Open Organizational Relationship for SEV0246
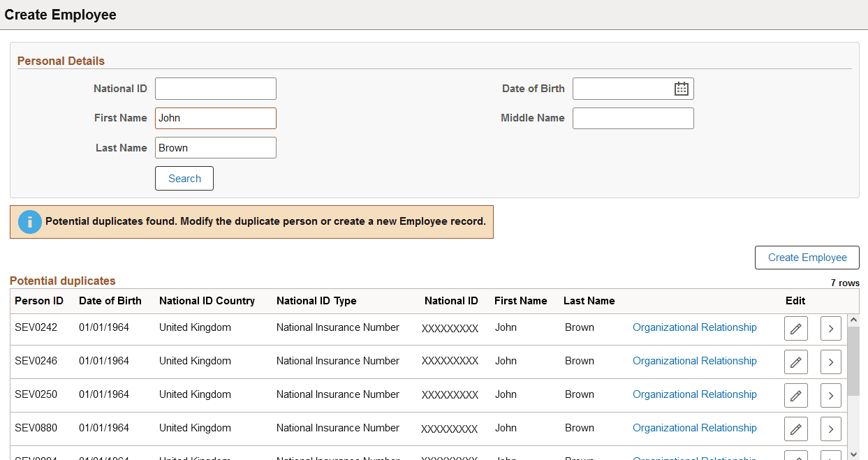The image size is (868, 460). click(x=694, y=361)
